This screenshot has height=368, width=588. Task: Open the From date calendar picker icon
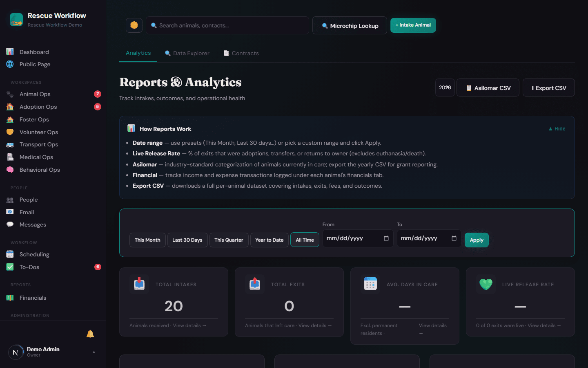click(x=386, y=238)
